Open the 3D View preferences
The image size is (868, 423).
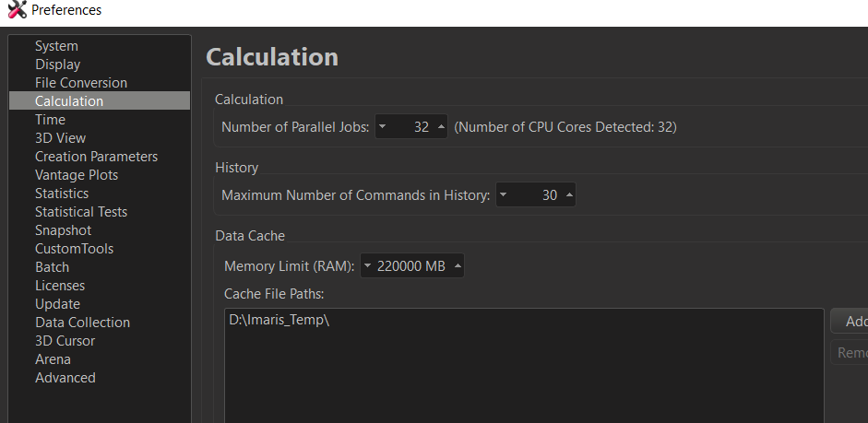pos(60,138)
